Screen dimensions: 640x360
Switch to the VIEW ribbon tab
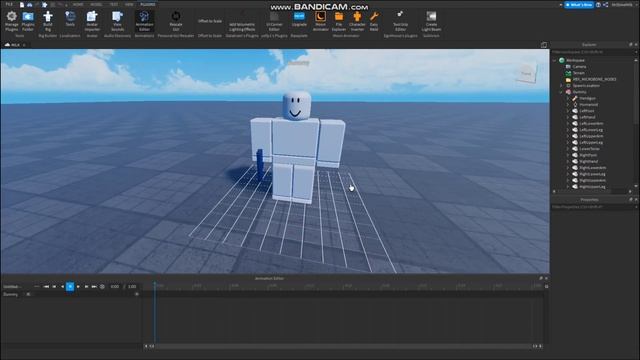(129, 4)
